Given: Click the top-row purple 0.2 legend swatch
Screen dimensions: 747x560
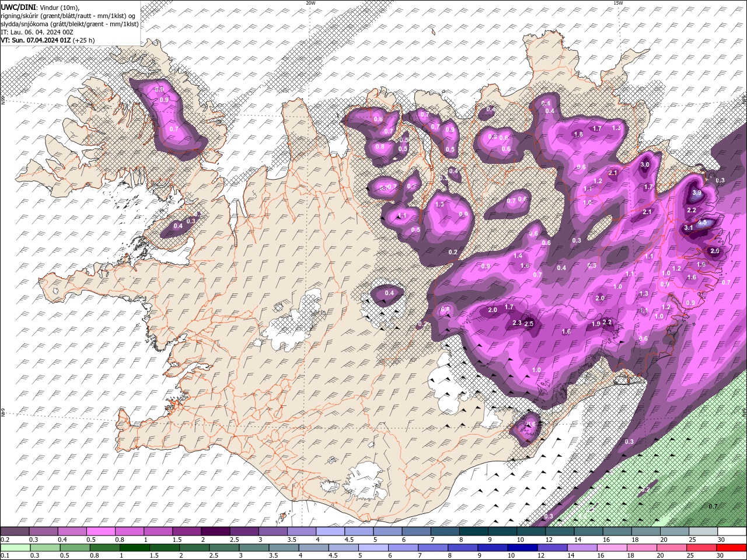Looking at the screenshot, I should click(x=15, y=531).
